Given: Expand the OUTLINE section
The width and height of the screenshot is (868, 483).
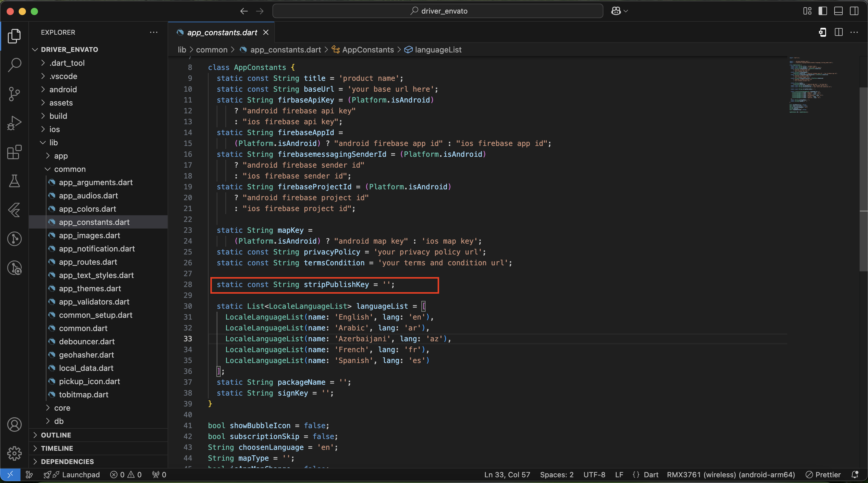Looking at the screenshot, I should 56,435.
